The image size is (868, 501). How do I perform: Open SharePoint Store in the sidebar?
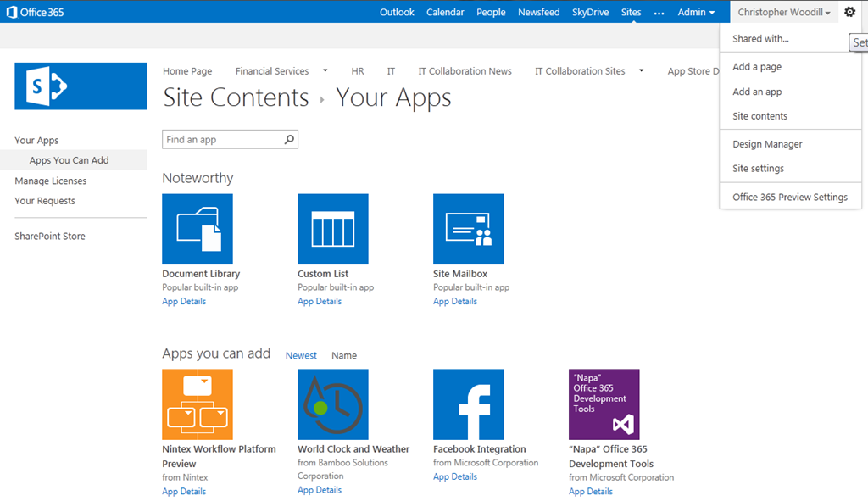[x=50, y=236]
